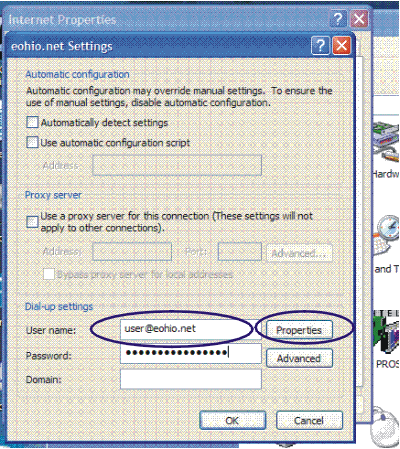
Task: Focus the User name field
Action: [191, 329]
